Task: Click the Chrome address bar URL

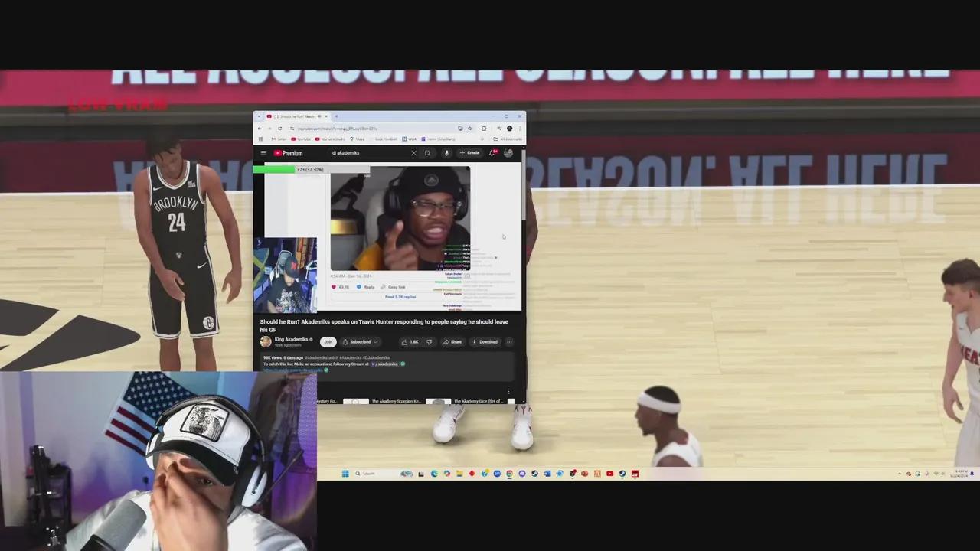Action: (338, 129)
